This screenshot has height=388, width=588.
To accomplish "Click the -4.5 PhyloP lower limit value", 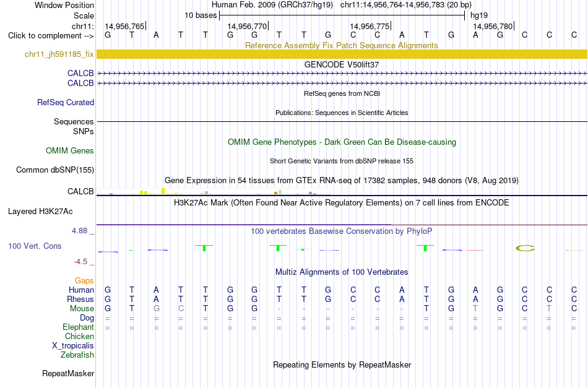I will coord(80,262).
